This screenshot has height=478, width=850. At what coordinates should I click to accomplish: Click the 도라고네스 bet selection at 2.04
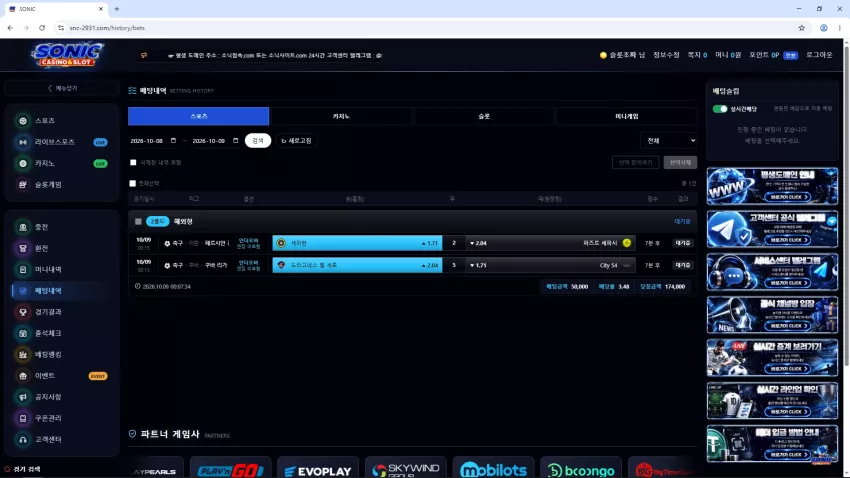(357, 265)
